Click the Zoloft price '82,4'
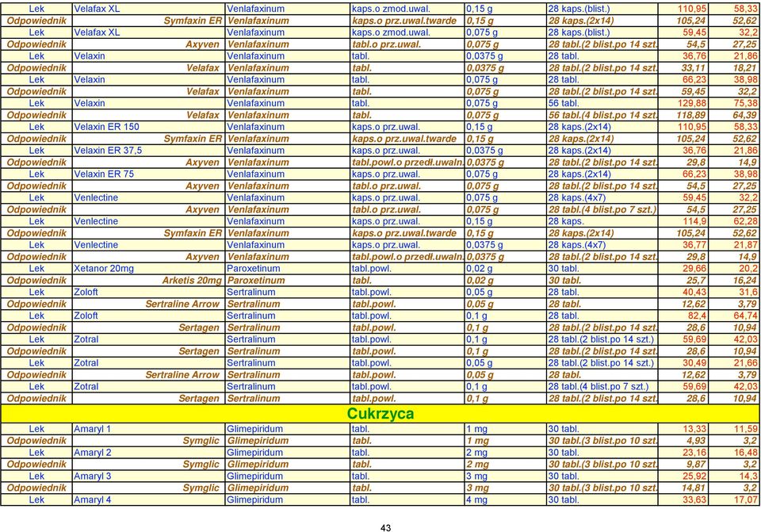 pyautogui.click(x=697, y=316)
